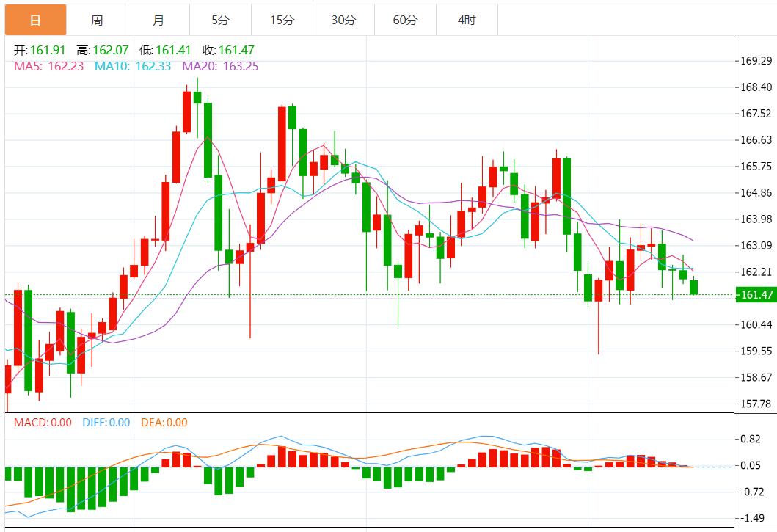The image size is (777, 532).
Task: Click the highest green candle near 168.40
Action: [197, 97]
